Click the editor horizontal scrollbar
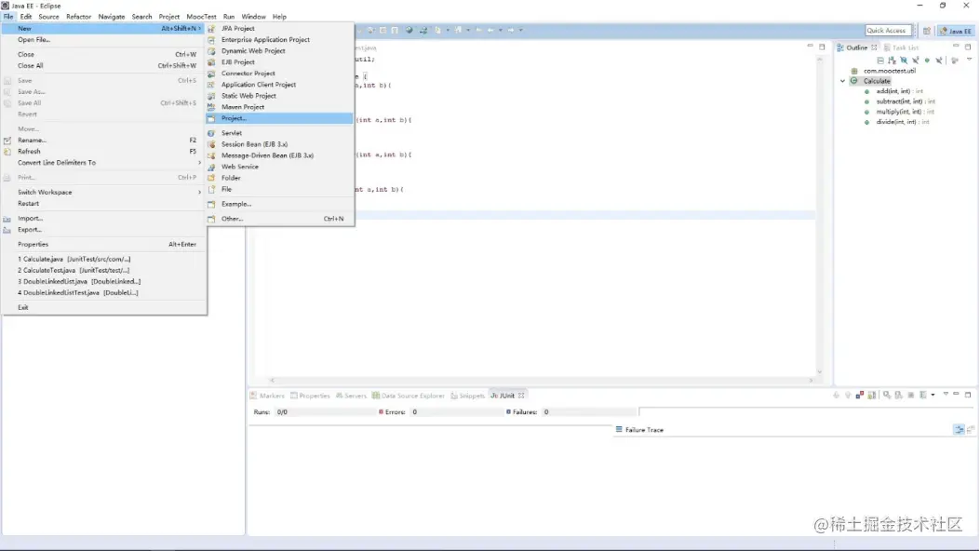Viewport: 980px width, 551px height. [542, 381]
